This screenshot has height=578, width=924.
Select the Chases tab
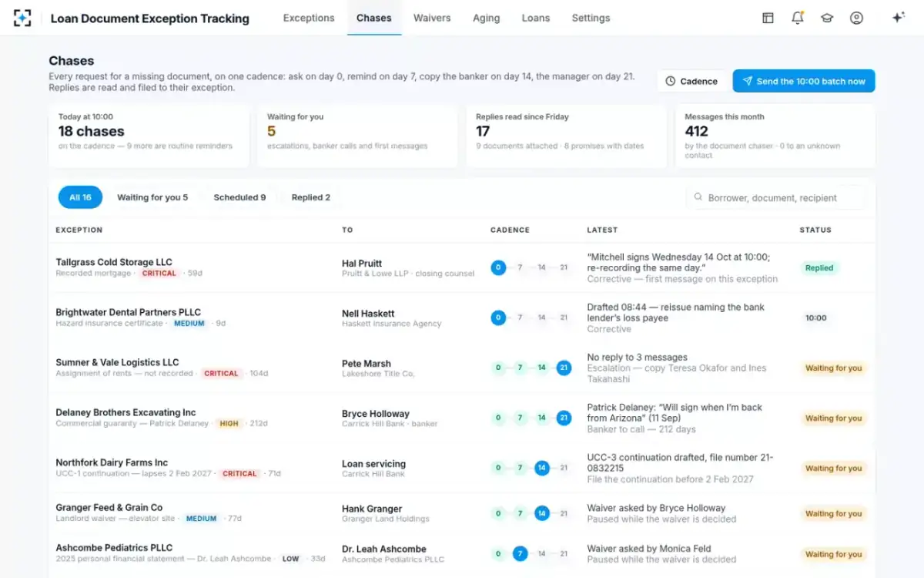point(374,18)
